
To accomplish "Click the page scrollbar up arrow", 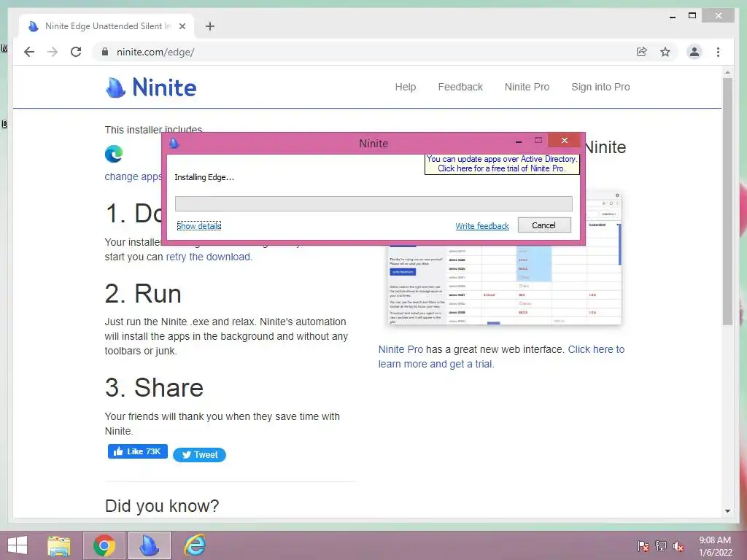I will (x=727, y=72).
